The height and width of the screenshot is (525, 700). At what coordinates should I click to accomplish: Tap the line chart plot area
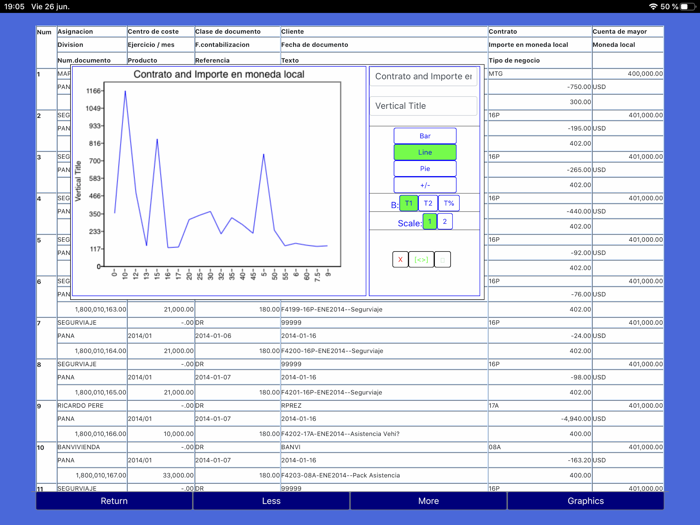click(222, 174)
